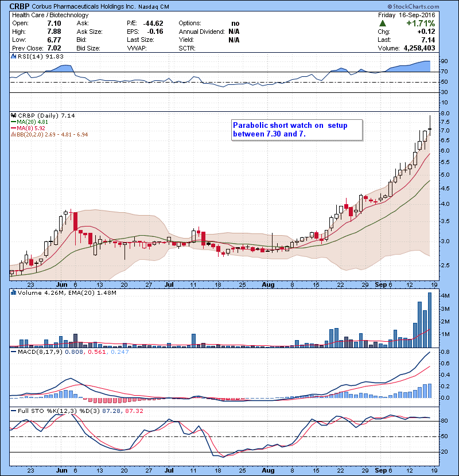Select the Last value 7.14 in header
The height and width of the screenshot is (476, 459).
pyautogui.click(x=428, y=40)
